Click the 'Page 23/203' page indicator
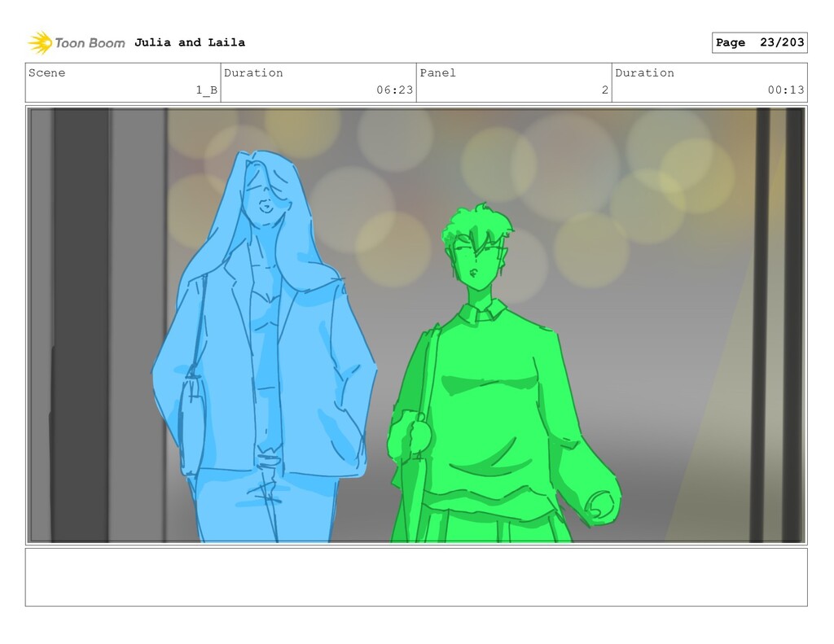This screenshot has height=644, width=834. [760, 42]
